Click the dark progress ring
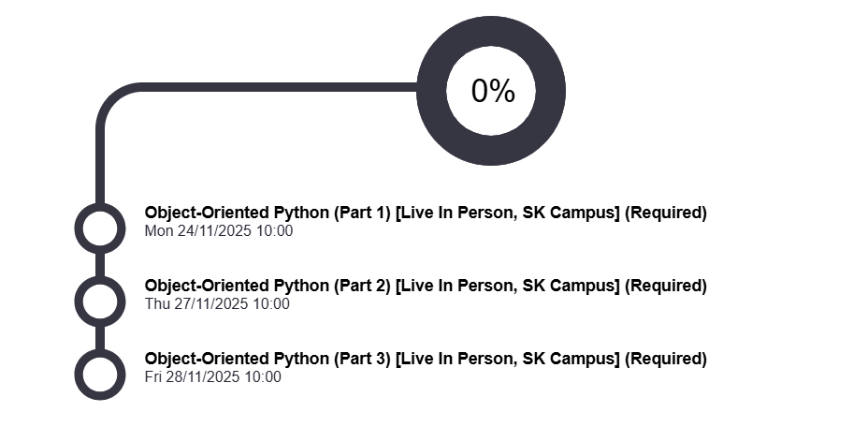868x427 pixels. (491, 37)
